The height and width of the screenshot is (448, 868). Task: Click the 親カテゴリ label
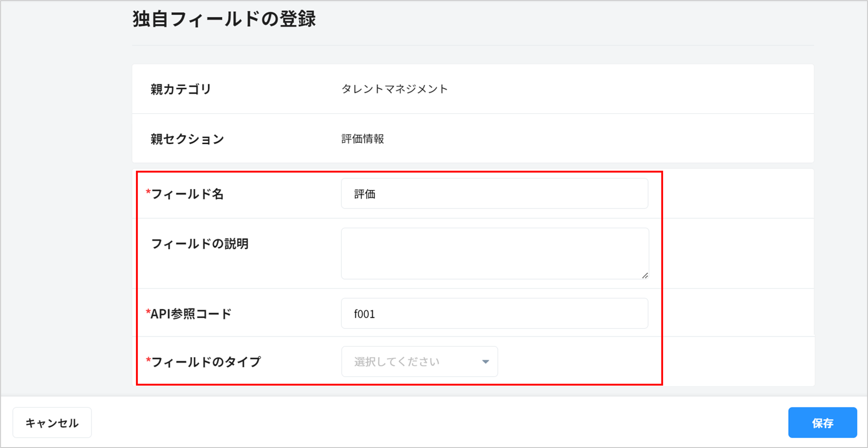(181, 89)
